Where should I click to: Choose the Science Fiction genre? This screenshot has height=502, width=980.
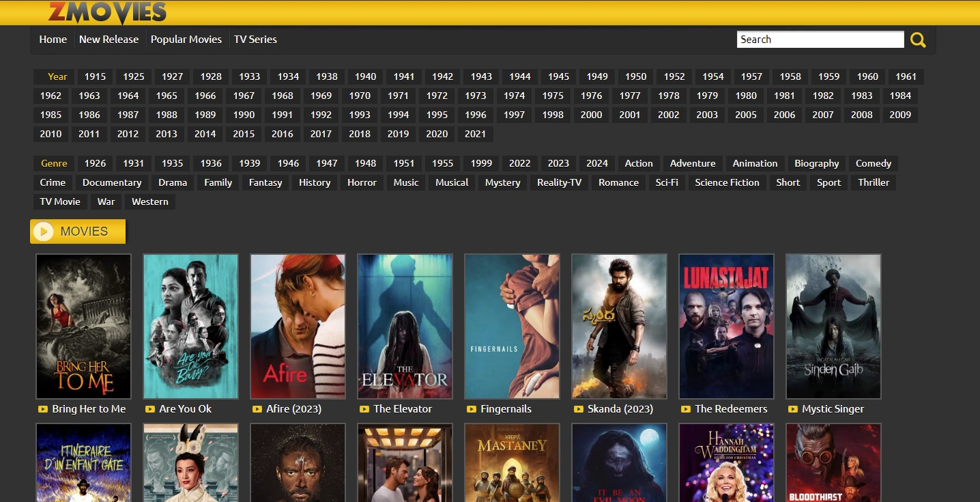click(x=727, y=182)
